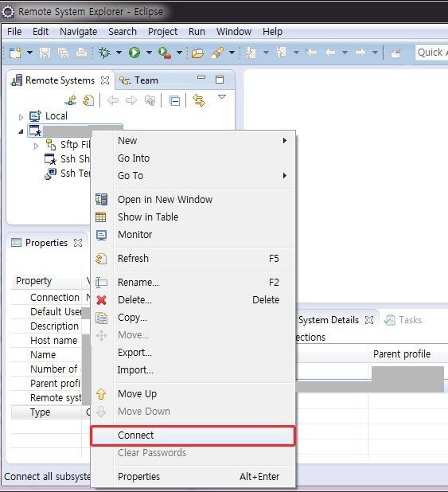Open Properties from context menu
The width and height of the screenshot is (448, 492).
tap(193, 477)
